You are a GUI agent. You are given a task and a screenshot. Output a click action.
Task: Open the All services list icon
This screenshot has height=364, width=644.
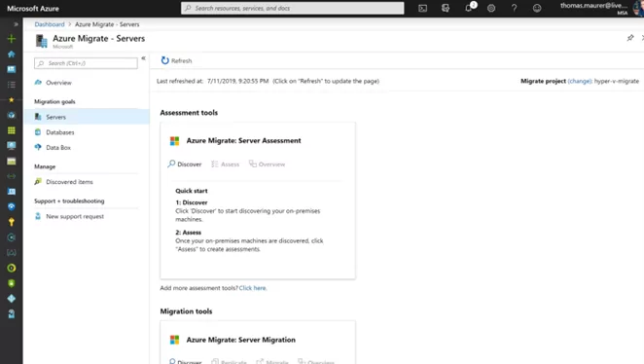pos(12,85)
